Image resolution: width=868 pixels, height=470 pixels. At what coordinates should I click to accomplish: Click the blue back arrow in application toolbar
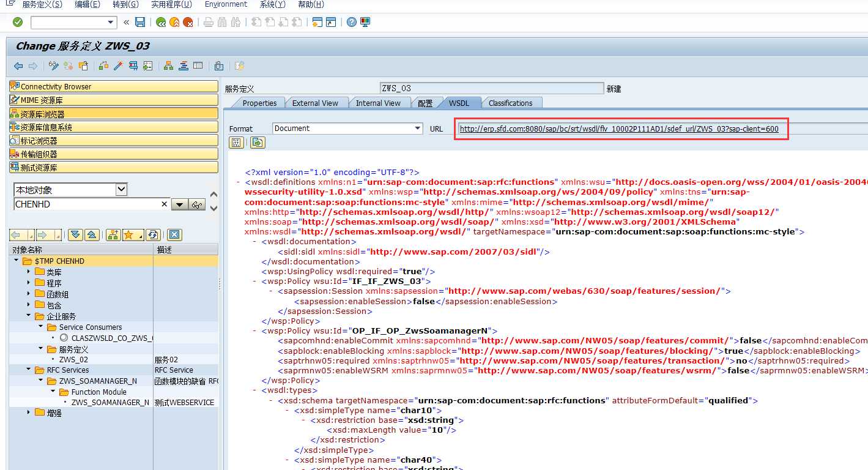[18, 66]
